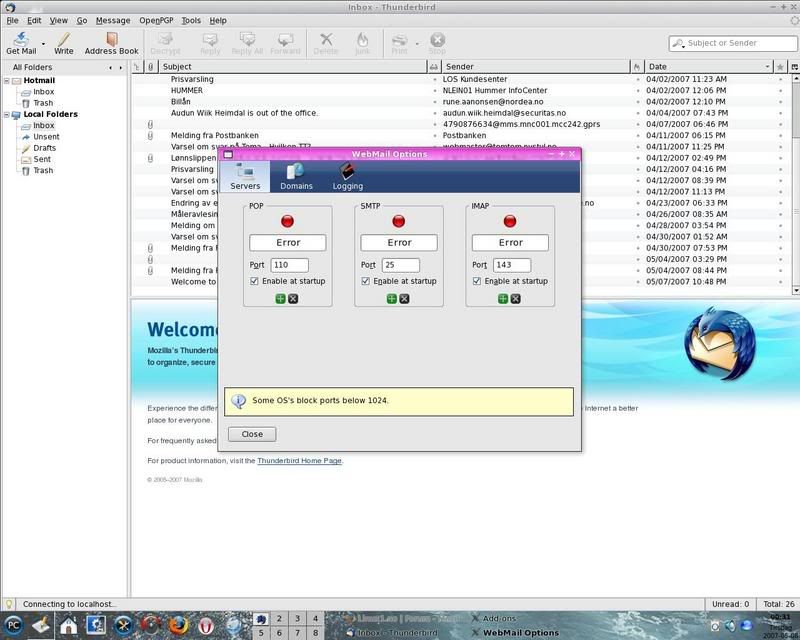Image resolution: width=800 pixels, height=640 pixels.
Task: Click the volume icon in system tray
Action: click(731, 626)
